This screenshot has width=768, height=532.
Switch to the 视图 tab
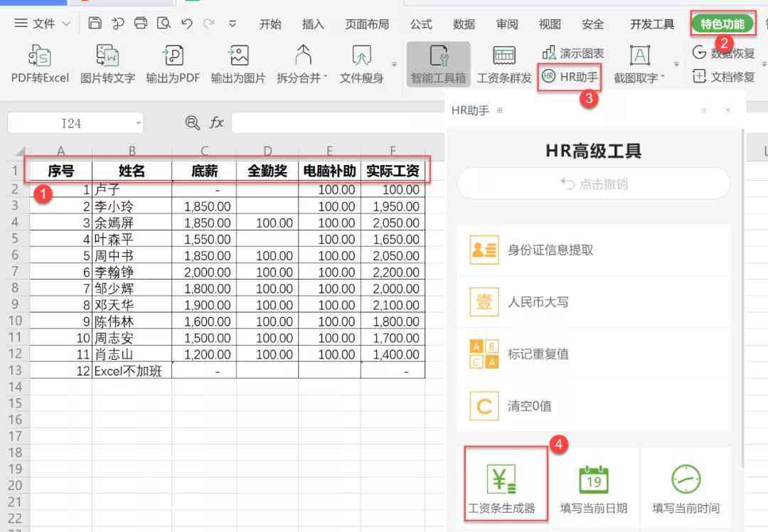click(x=550, y=24)
